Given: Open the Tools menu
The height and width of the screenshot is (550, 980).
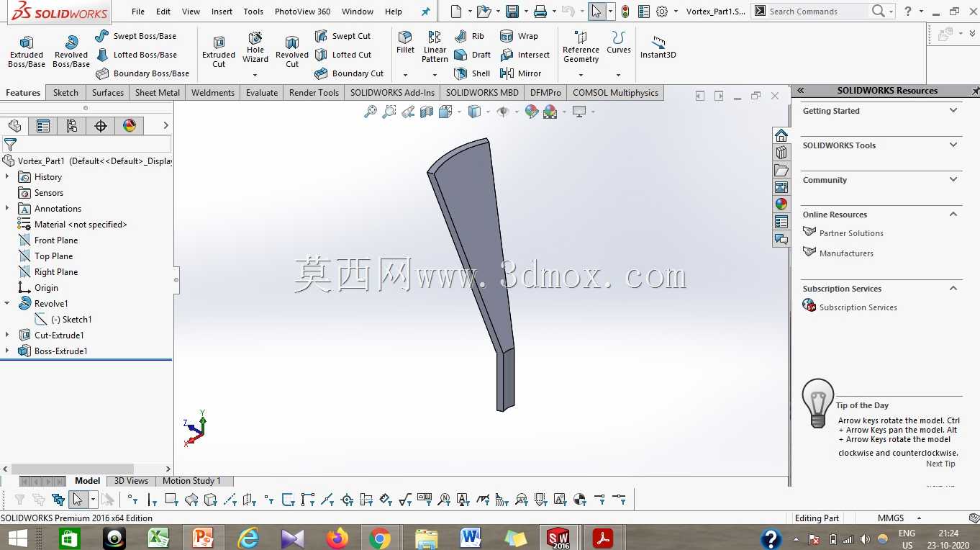Looking at the screenshot, I should (253, 12).
